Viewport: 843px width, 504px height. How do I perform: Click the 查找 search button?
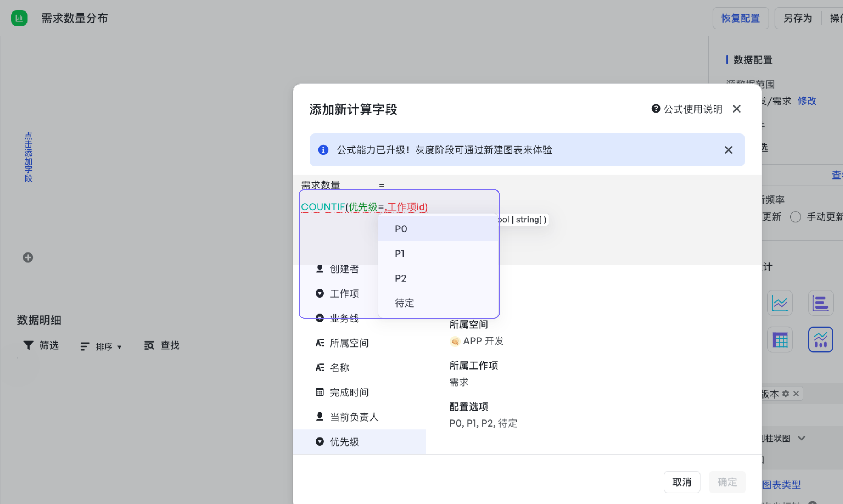(162, 345)
